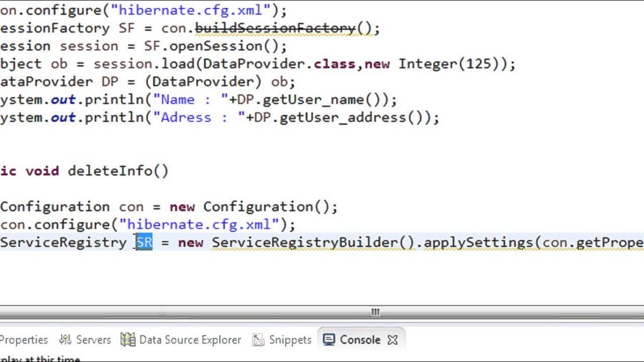Close the Console view tab
The width and height of the screenshot is (644, 362).
(x=392, y=340)
